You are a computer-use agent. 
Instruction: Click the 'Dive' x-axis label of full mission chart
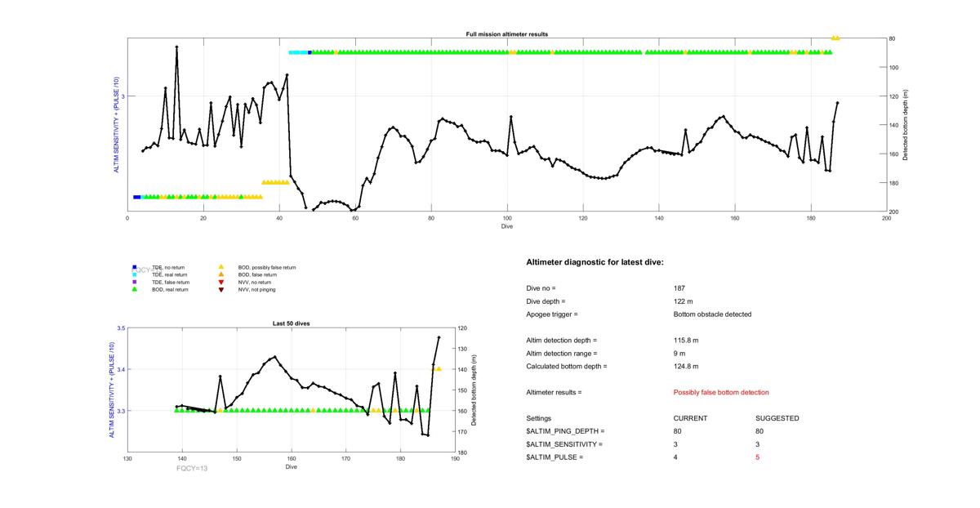pos(506,226)
